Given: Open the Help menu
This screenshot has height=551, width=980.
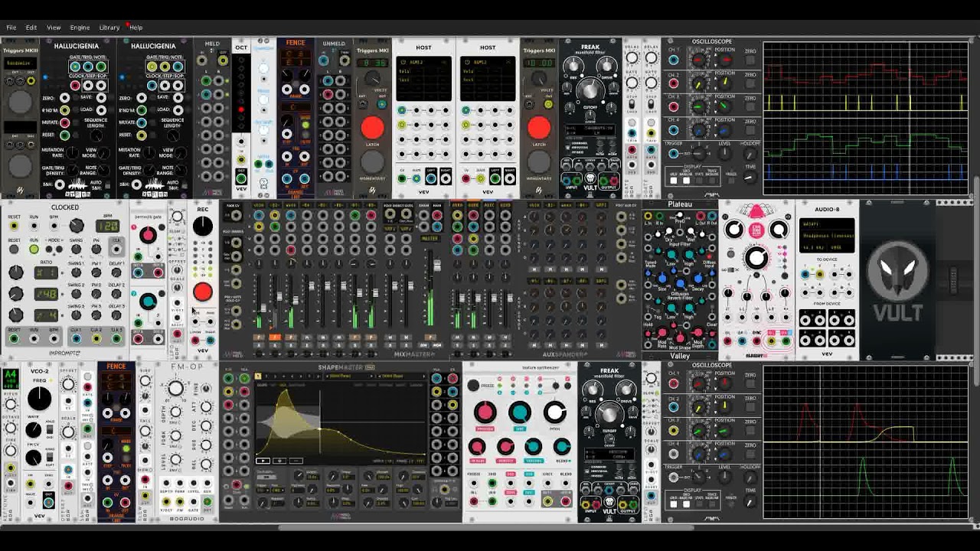Looking at the screenshot, I should [136, 28].
